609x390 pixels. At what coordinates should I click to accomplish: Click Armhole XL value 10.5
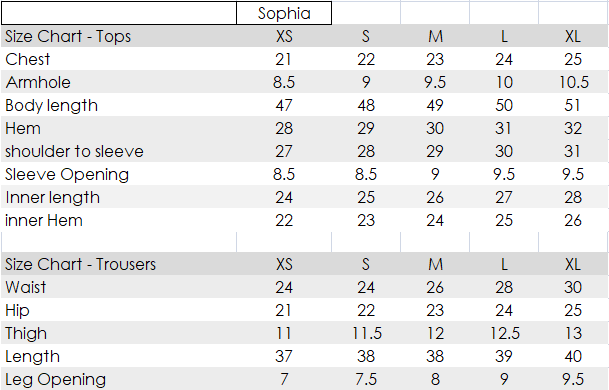coord(573,82)
